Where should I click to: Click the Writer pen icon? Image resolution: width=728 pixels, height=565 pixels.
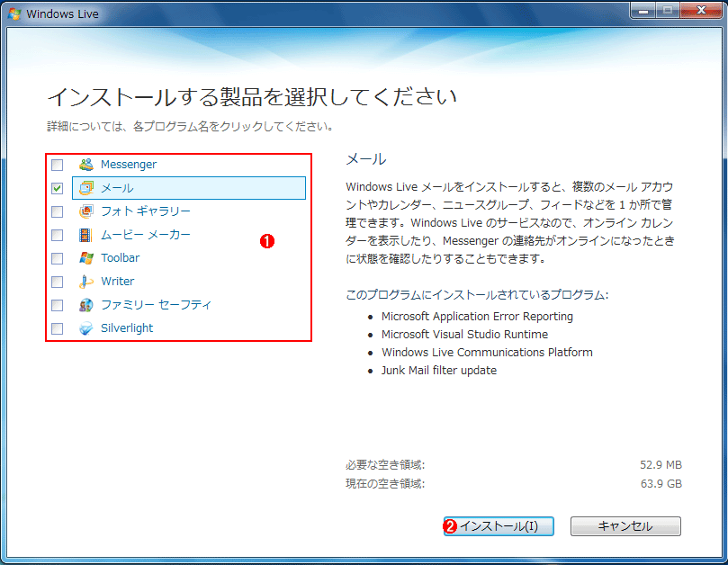pos(85,282)
